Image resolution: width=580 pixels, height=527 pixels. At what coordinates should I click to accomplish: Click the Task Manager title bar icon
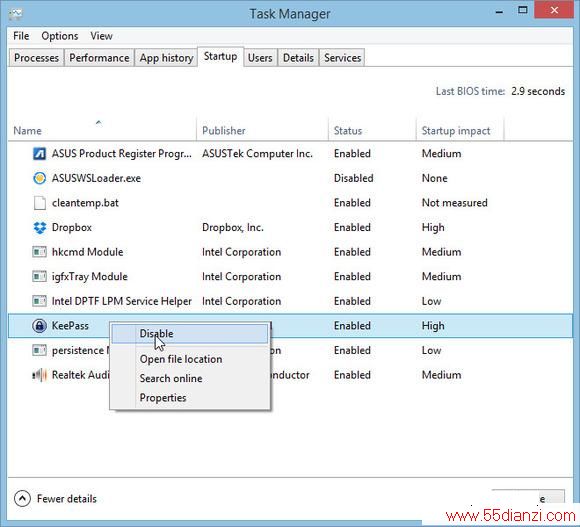15,14
